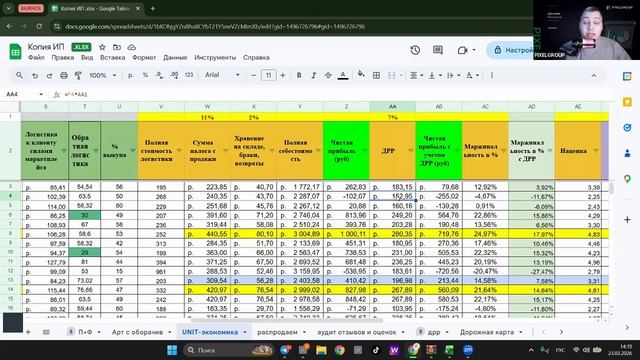This screenshot has height=360, width=640.
Task: Open filter on ДРР column header
Action: tap(411, 151)
